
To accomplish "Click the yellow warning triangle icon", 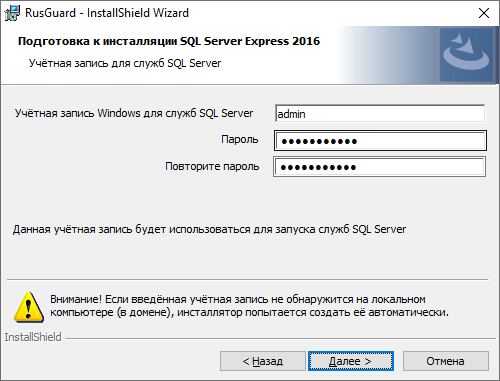I will (x=29, y=307).
